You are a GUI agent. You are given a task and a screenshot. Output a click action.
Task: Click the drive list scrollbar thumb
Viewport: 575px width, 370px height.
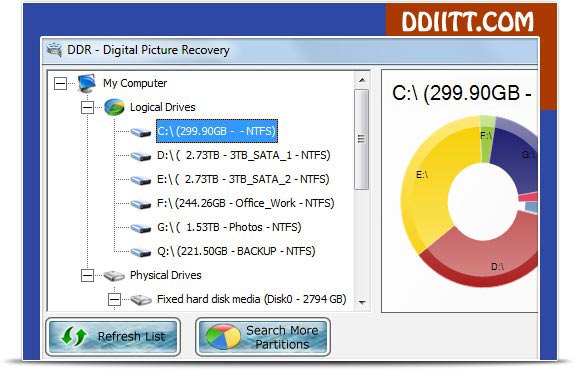(362, 139)
